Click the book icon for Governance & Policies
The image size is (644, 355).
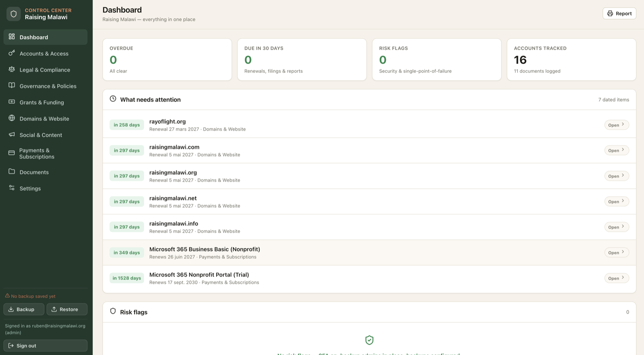pos(12,86)
